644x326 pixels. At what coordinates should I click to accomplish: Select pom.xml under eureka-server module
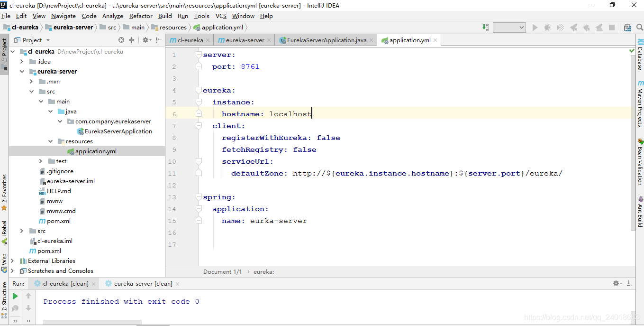coord(54,221)
